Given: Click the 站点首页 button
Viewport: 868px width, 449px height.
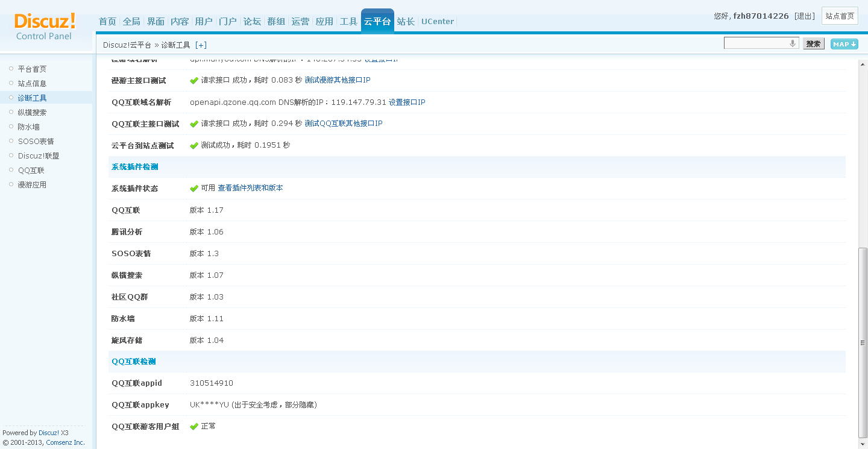Looking at the screenshot, I should pyautogui.click(x=840, y=16).
